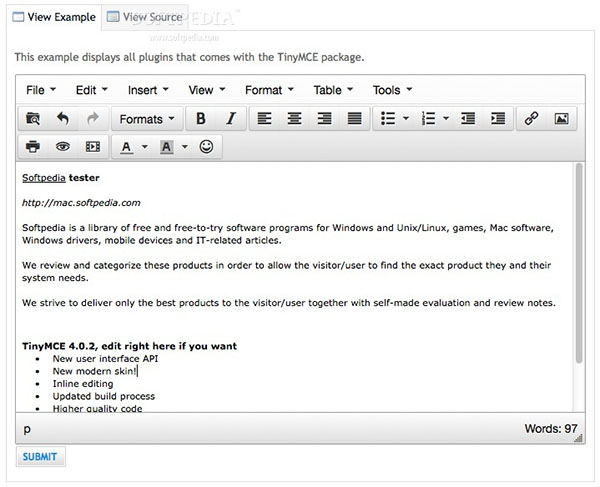Click the paragraph starting 'We review and categorize'

coord(287,271)
